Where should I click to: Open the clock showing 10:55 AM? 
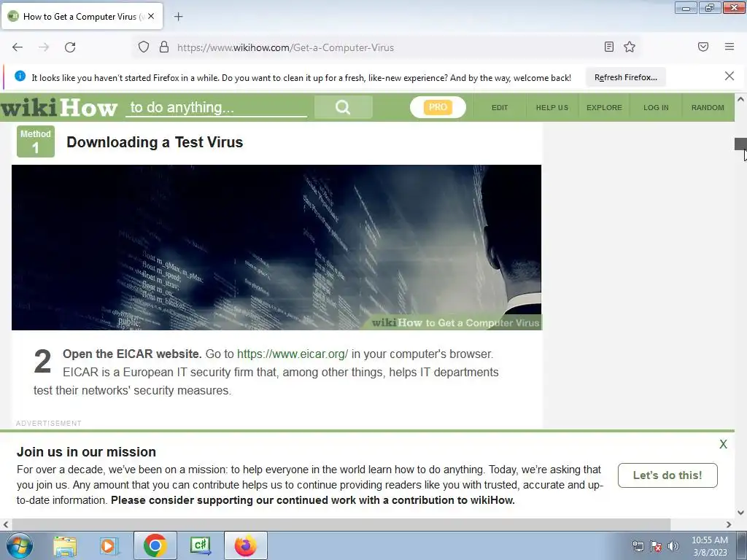pyautogui.click(x=709, y=546)
